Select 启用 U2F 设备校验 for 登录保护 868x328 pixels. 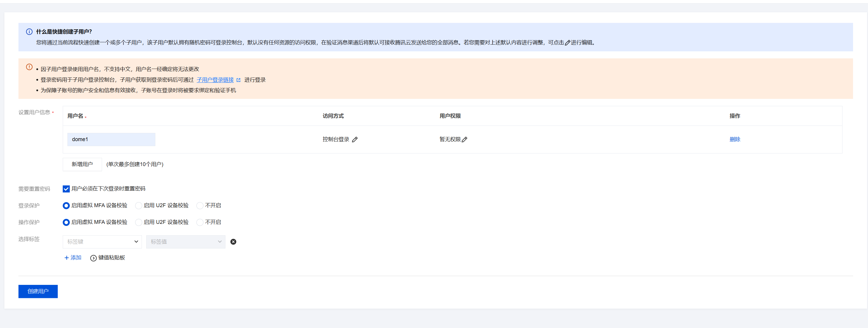(138, 206)
